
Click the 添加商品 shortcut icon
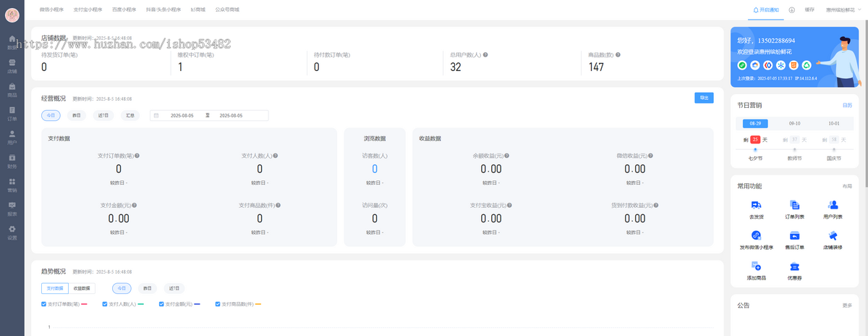[x=756, y=266]
